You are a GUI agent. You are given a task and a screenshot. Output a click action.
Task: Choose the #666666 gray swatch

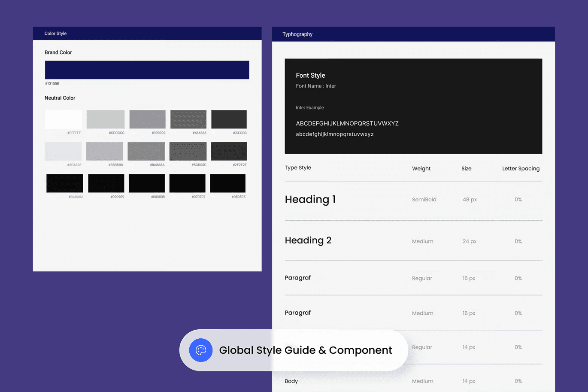tap(188, 119)
